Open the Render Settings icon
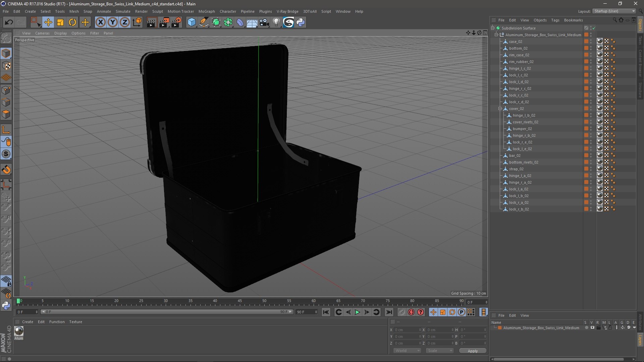The height and width of the screenshot is (362, 644). pos(176,22)
